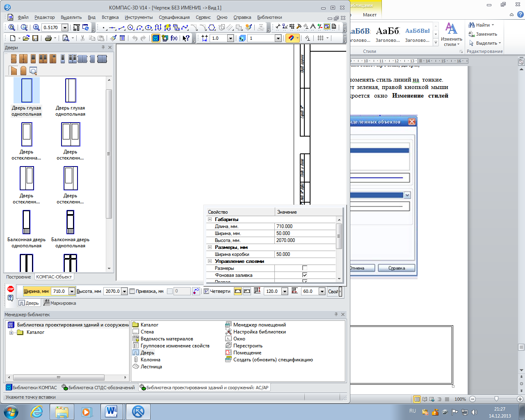Click the KOMPAS taskbar icon
Screen dimensions: 525x420
click(138, 411)
